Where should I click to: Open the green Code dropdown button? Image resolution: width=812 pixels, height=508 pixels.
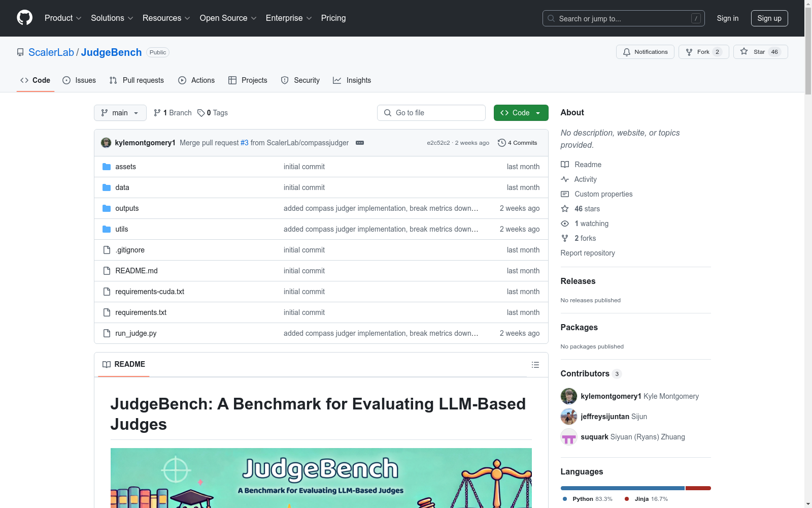pyautogui.click(x=521, y=113)
